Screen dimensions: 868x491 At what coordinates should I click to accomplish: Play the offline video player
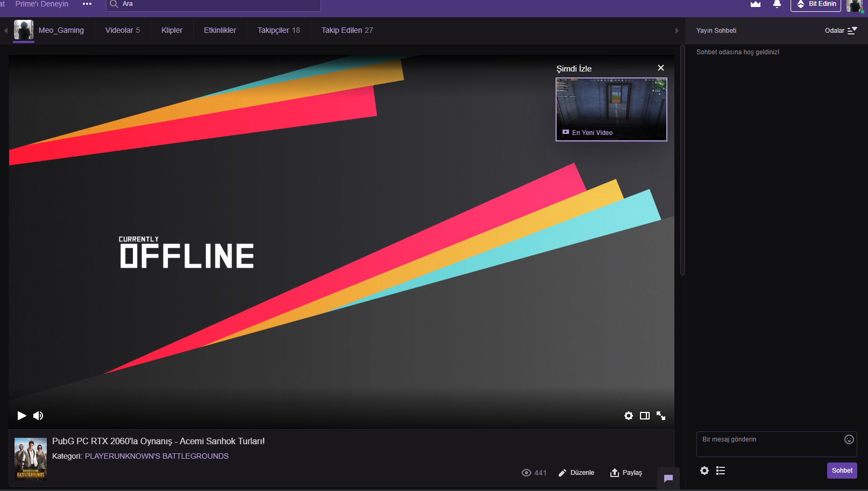coord(22,416)
